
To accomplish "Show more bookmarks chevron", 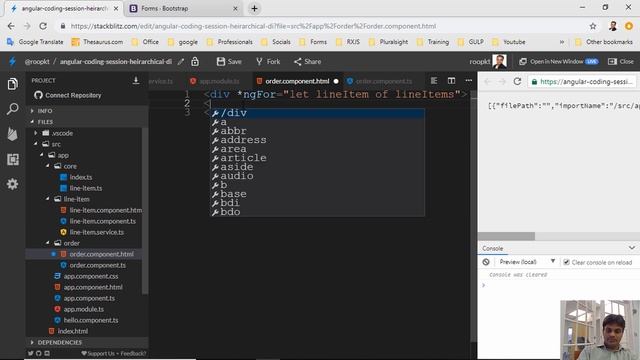I will (562, 42).
